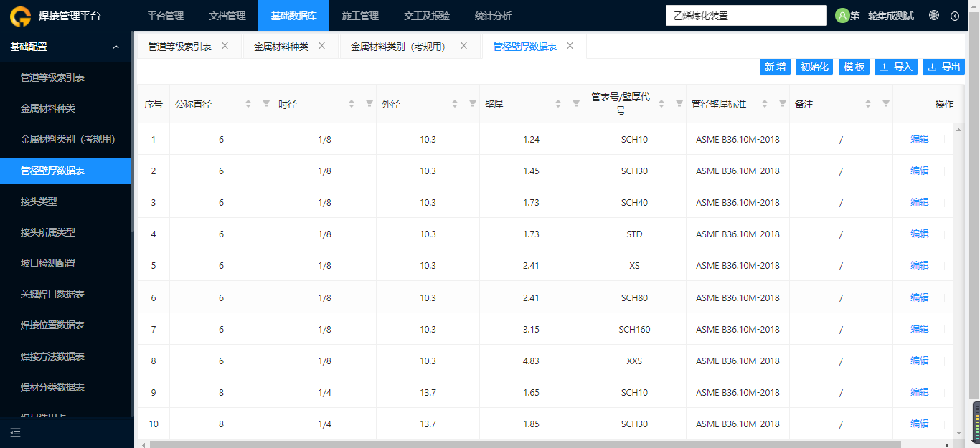Open filter icon for 外径 column
This screenshot has height=448, width=980.
[473, 103]
